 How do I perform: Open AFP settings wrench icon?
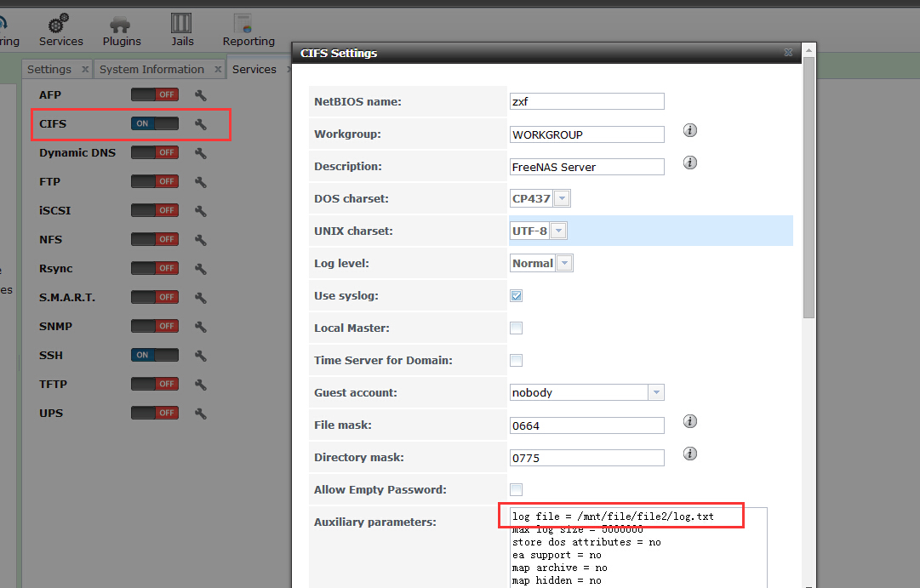tap(201, 95)
